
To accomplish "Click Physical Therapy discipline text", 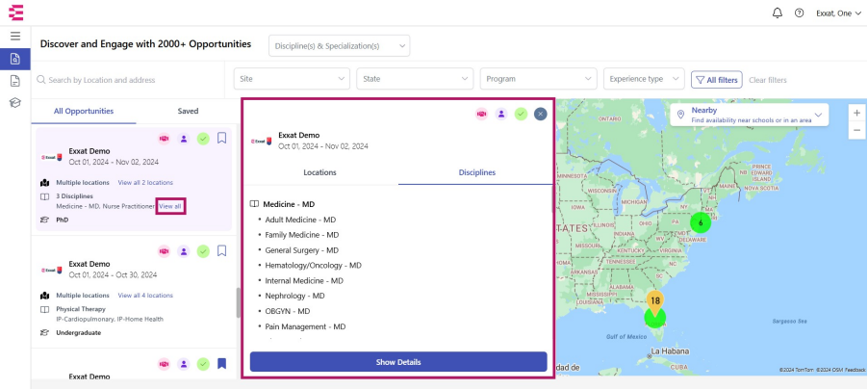I will 81,309.
